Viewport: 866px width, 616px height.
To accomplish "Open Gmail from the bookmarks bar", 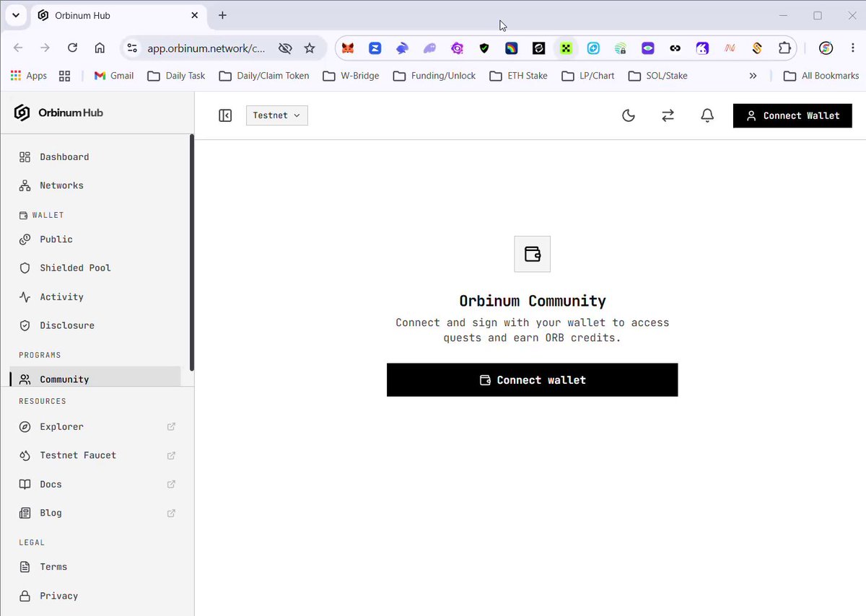I will (114, 76).
